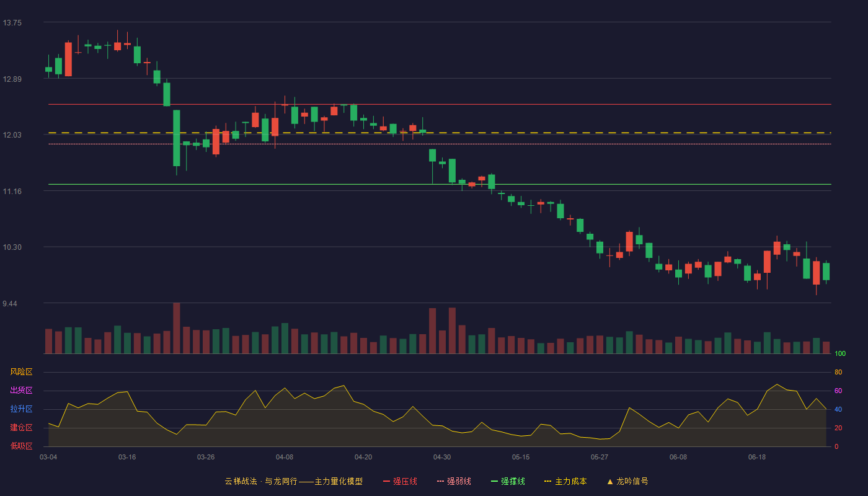Click the 05-27 date label
The height and width of the screenshot is (496, 868).
pos(600,457)
